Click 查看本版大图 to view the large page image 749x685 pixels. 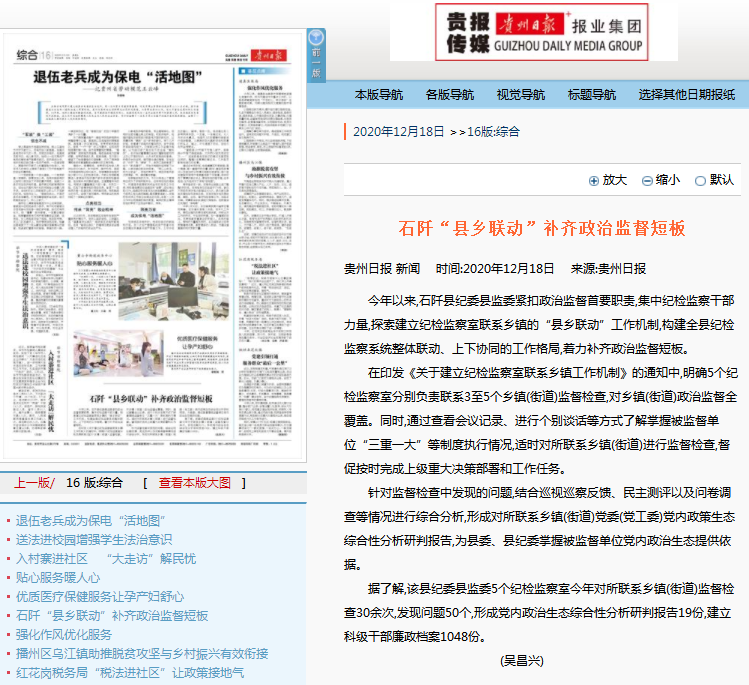(194, 483)
